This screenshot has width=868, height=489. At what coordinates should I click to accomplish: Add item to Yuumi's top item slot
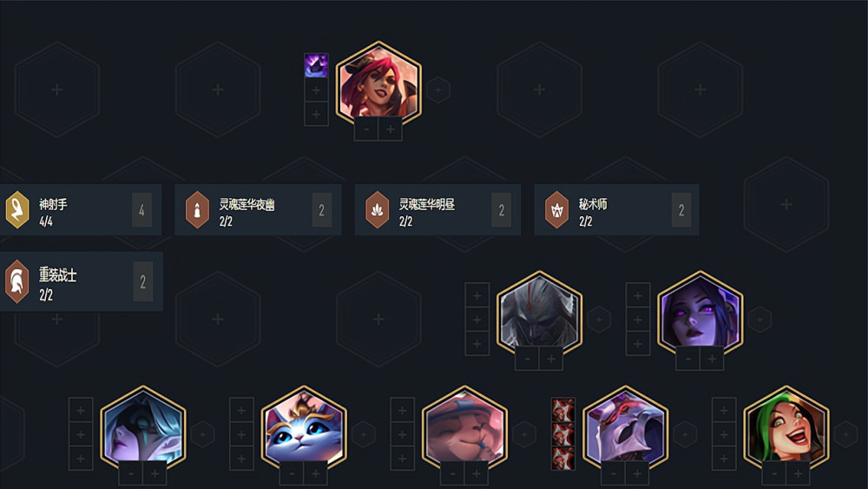[241, 410]
